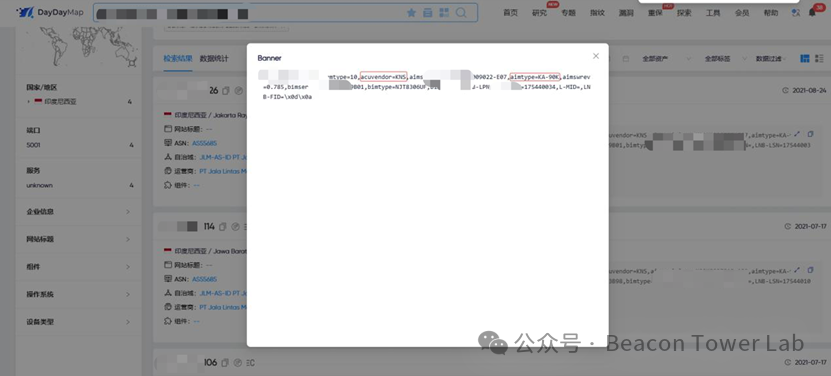Open the 重保 navigation item
The width and height of the screenshot is (831, 376).
pyautogui.click(x=655, y=13)
